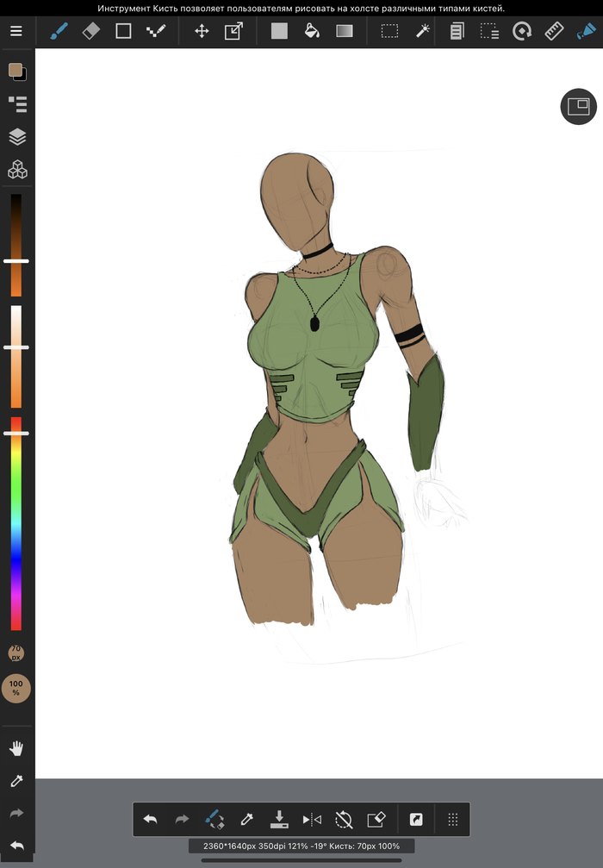Select the Gradient tool
603x868 pixels.
345,32
